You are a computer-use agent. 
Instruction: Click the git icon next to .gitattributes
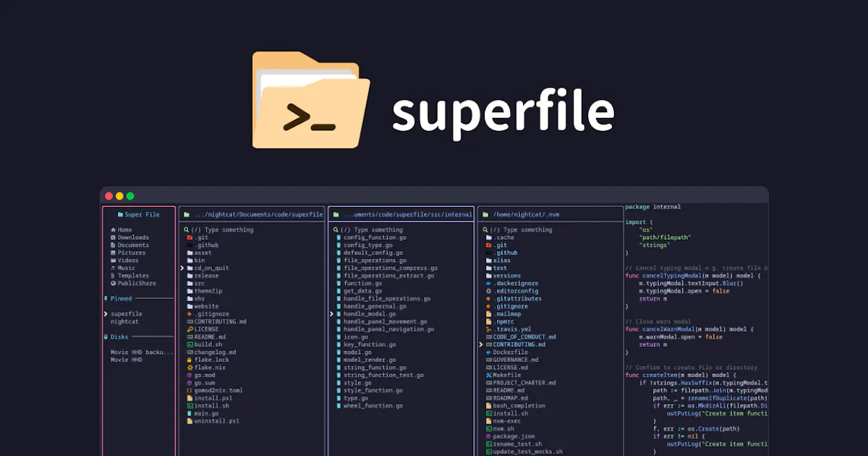pyautogui.click(x=489, y=299)
